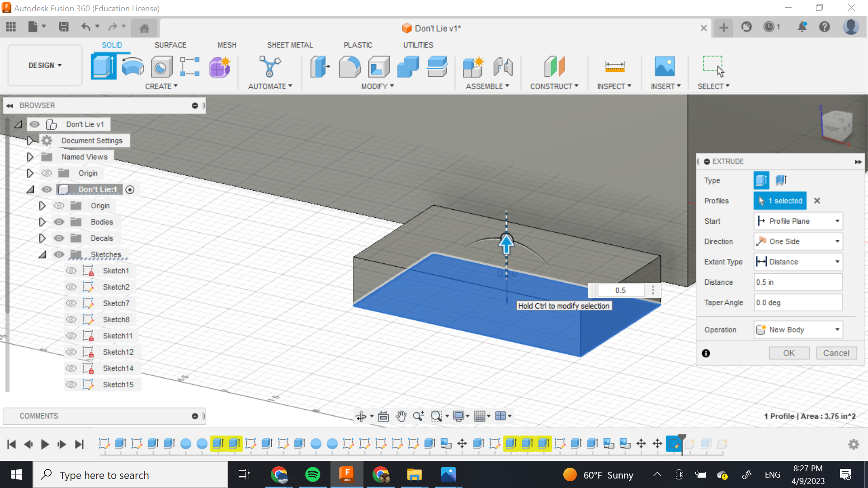Screen dimensions: 868x488
Task: Open the Measure tool under Inspect
Action: point(614,66)
